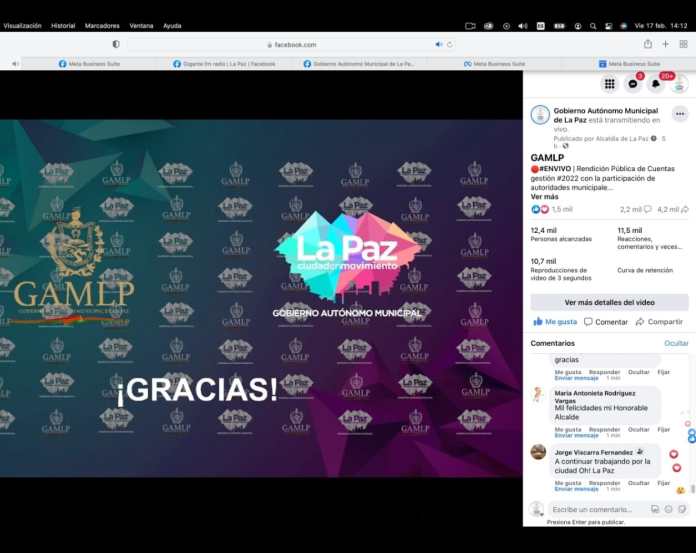Open the commenter identity switcher avatar
Image resolution: width=696 pixels, height=553 pixels.
[x=537, y=509]
